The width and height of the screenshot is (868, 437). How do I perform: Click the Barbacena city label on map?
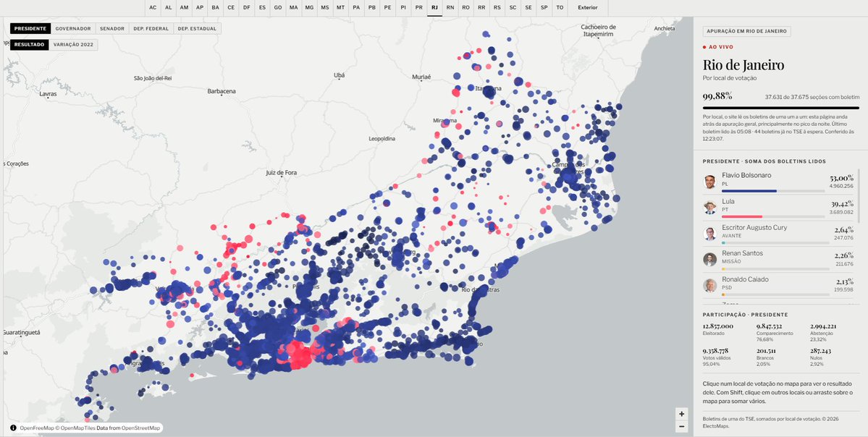222,91
